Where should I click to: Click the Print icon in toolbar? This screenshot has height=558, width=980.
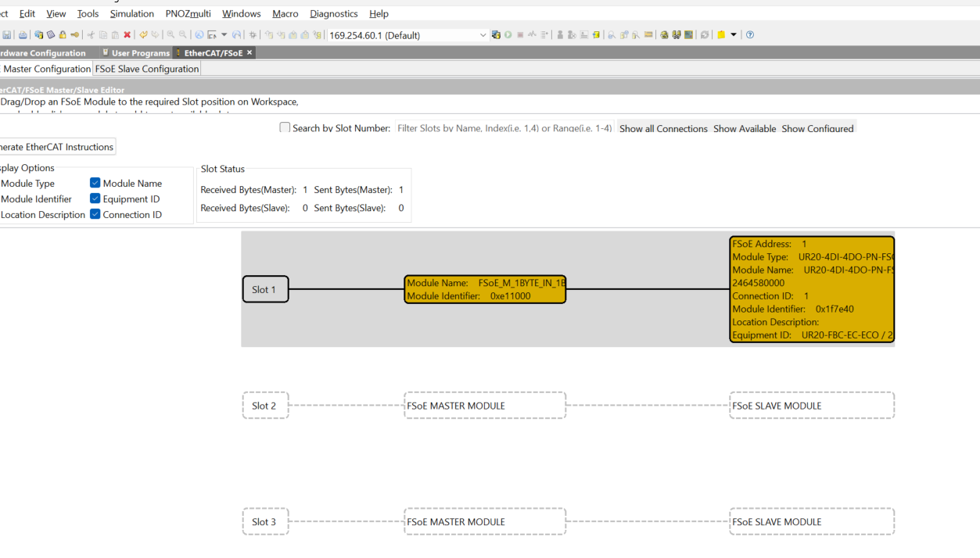pos(23,34)
